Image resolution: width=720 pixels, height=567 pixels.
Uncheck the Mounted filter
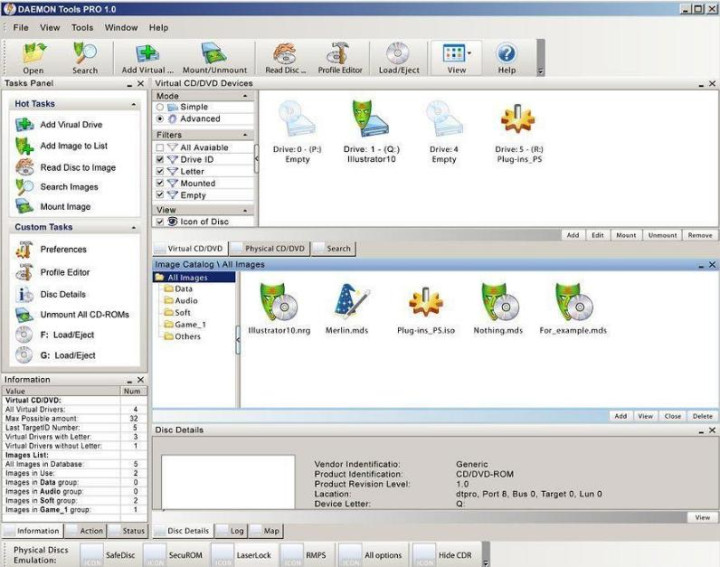160,183
